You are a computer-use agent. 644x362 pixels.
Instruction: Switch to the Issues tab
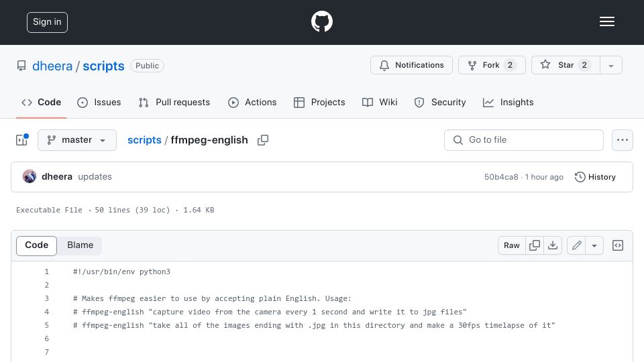pyautogui.click(x=99, y=102)
